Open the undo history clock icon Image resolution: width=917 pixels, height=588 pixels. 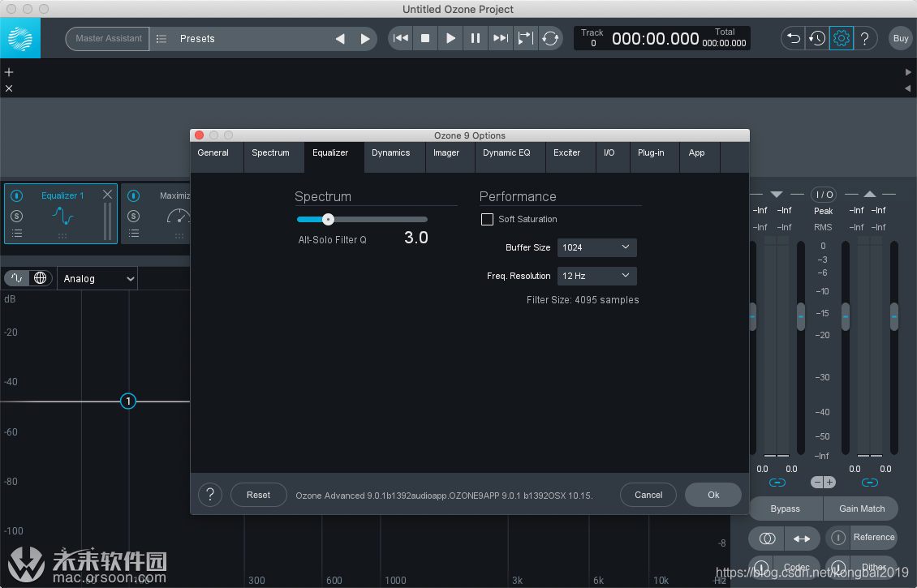point(817,39)
